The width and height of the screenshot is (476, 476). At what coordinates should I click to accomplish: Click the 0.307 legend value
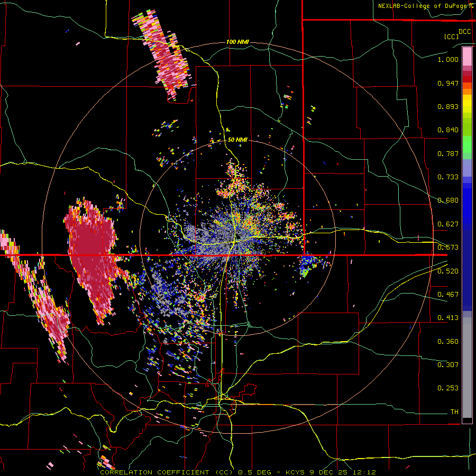click(x=448, y=365)
